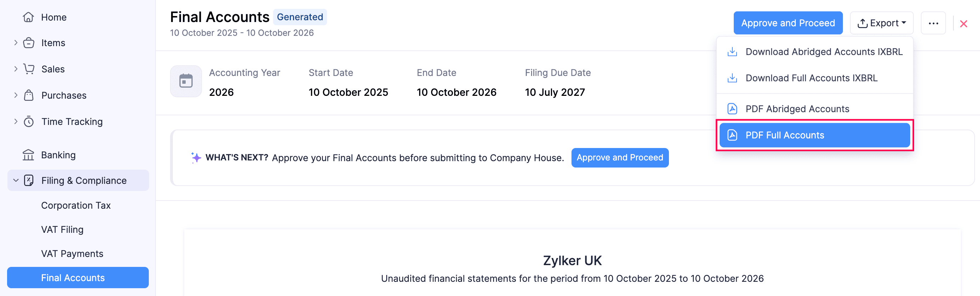This screenshot has height=296, width=980.
Task: Click the accounting year calendar icon
Action: tap(185, 81)
